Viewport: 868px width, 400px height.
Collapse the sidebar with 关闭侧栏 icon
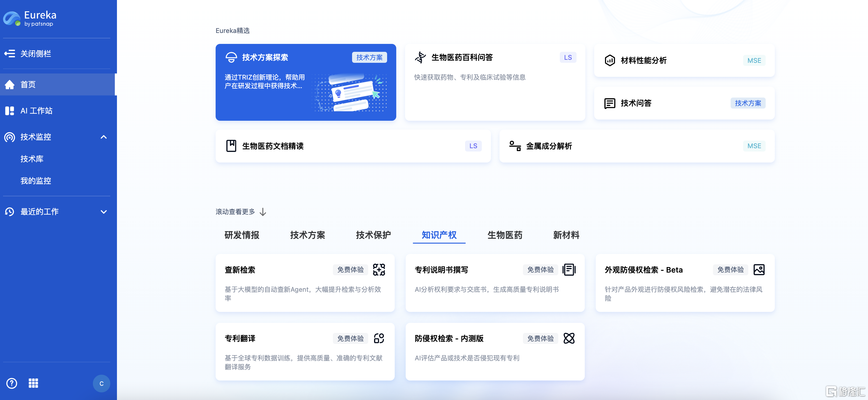point(10,54)
